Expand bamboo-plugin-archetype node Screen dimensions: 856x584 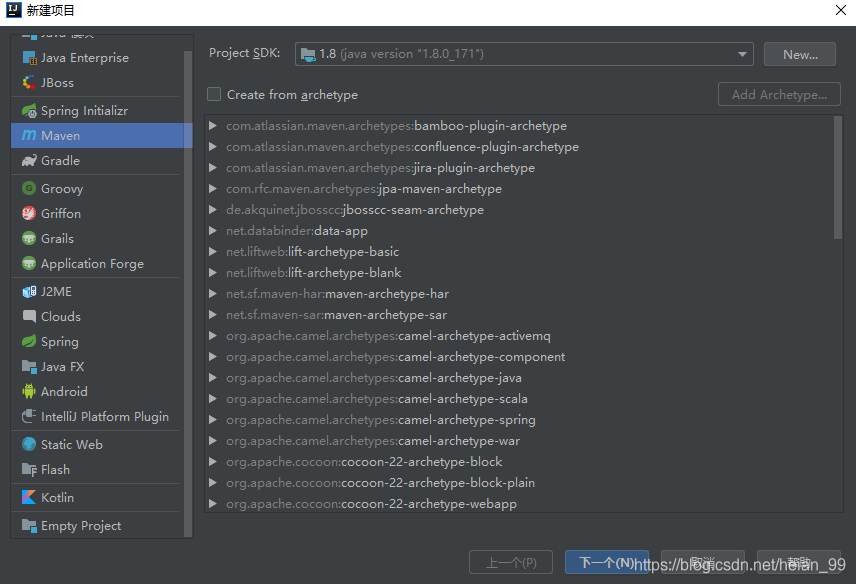[x=213, y=126]
